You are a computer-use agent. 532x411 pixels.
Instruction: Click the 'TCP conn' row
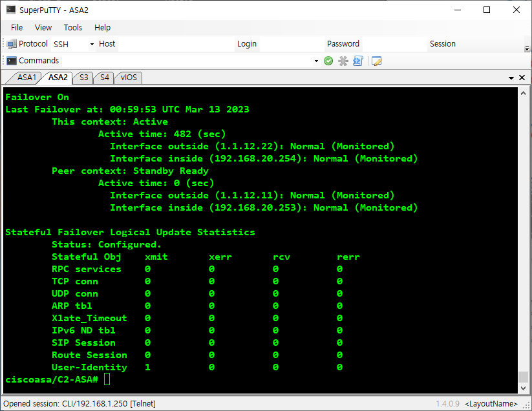pyautogui.click(x=197, y=282)
